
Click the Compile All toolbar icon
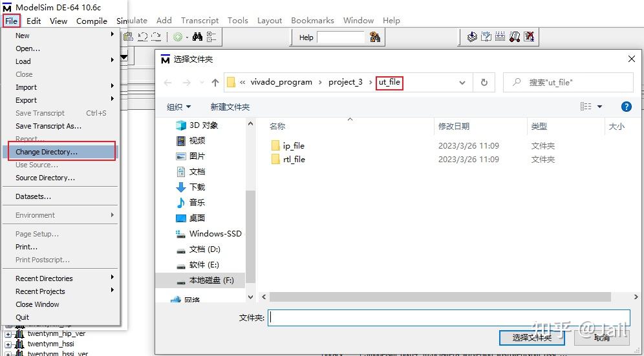pyautogui.click(x=486, y=37)
